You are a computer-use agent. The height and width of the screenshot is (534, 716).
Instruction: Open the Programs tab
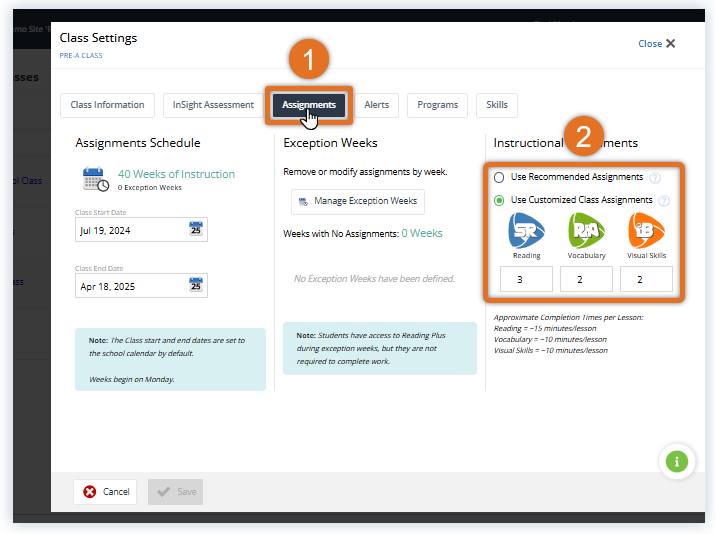[x=437, y=105]
